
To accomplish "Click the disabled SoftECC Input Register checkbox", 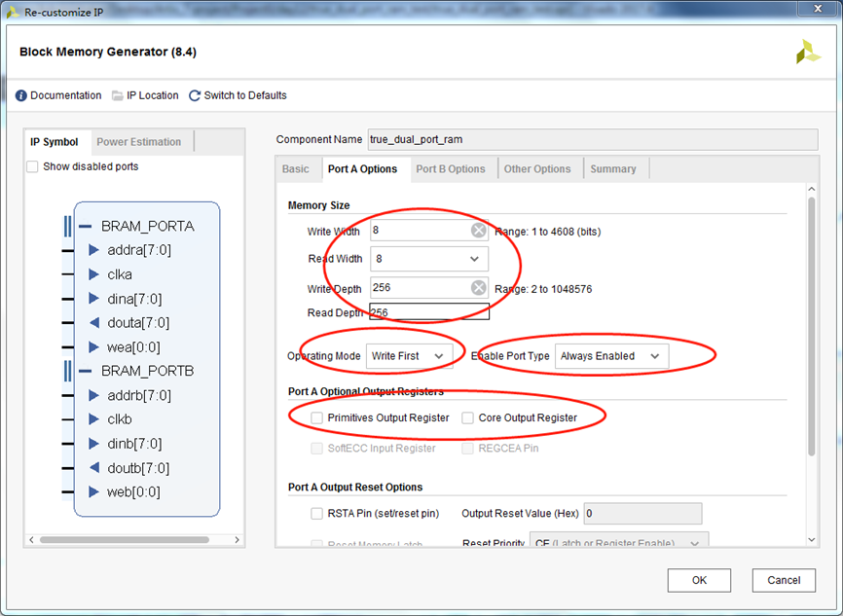I will [316, 449].
